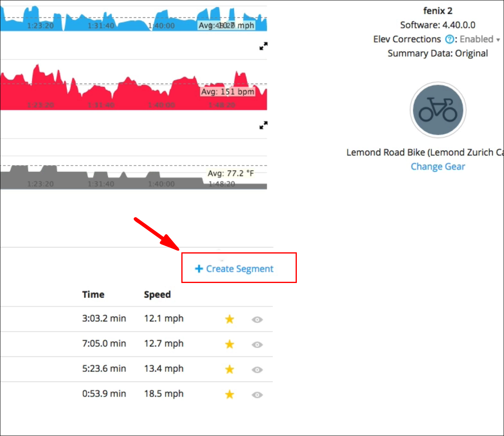The width and height of the screenshot is (504, 436).
Task: Sort segments by Speed column header
Action: click(157, 295)
